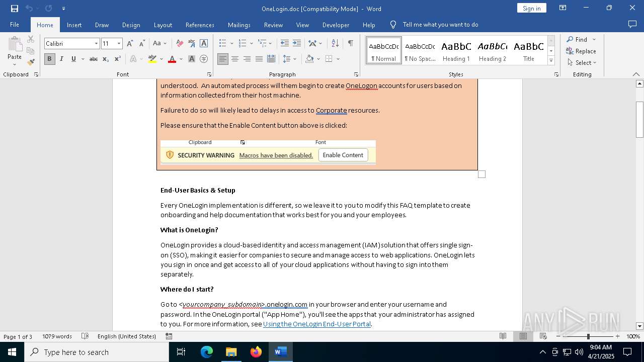Toggle macro recording status bar icon
Viewport: 644px width, 362px height.
169,336
